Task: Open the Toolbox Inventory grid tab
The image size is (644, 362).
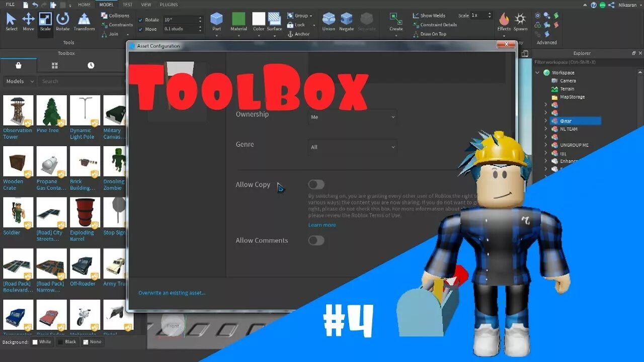Action: pos(55,65)
